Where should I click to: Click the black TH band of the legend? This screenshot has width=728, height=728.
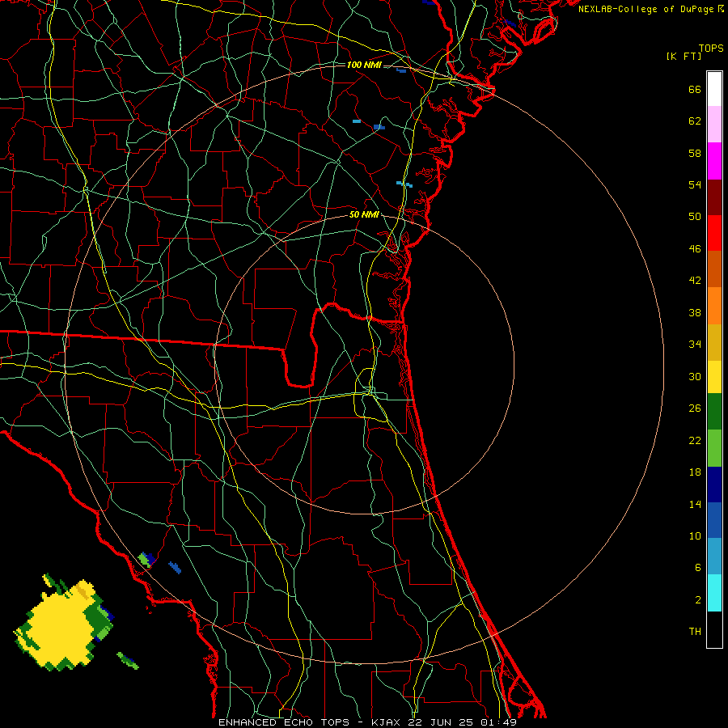pos(714,629)
